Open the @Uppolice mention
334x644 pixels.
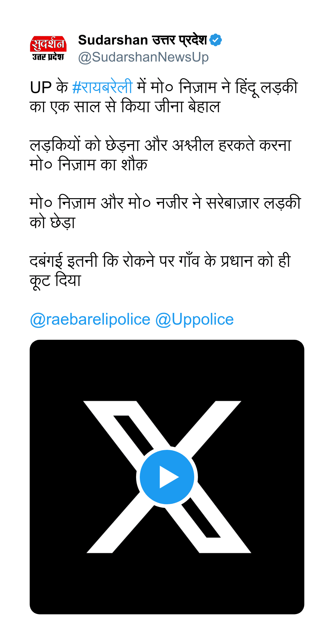click(x=194, y=319)
